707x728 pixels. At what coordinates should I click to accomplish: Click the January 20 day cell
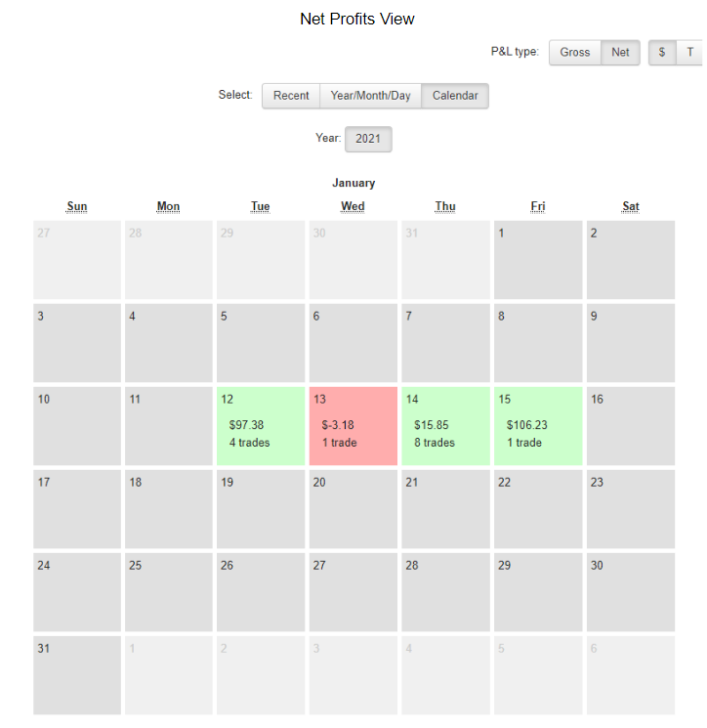click(x=353, y=509)
